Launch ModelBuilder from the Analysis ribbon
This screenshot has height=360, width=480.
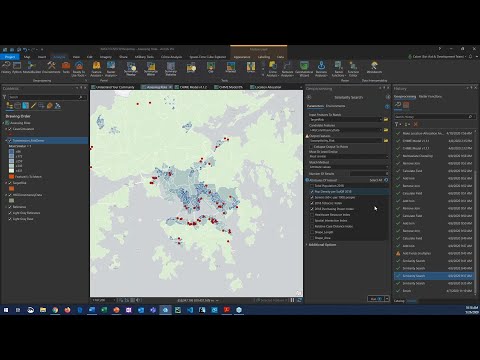[x=32, y=67]
